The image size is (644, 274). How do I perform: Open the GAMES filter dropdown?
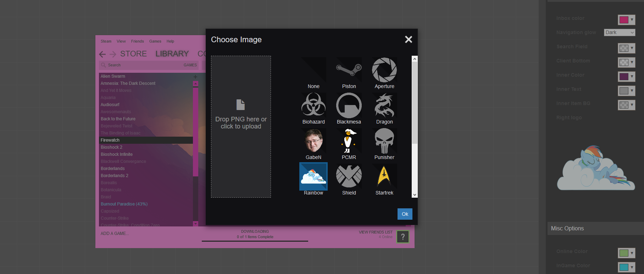(190, 65)
